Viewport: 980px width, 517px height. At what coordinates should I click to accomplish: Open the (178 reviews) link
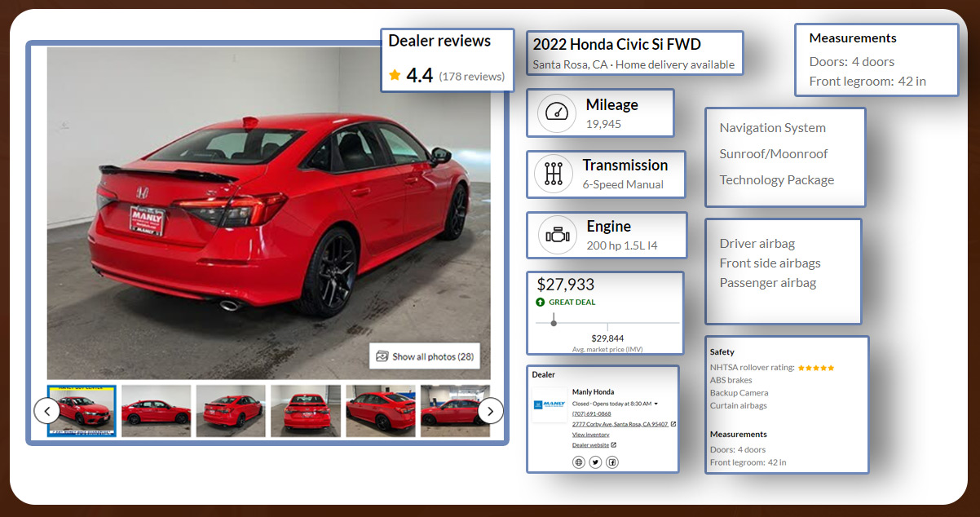(472, 77)
